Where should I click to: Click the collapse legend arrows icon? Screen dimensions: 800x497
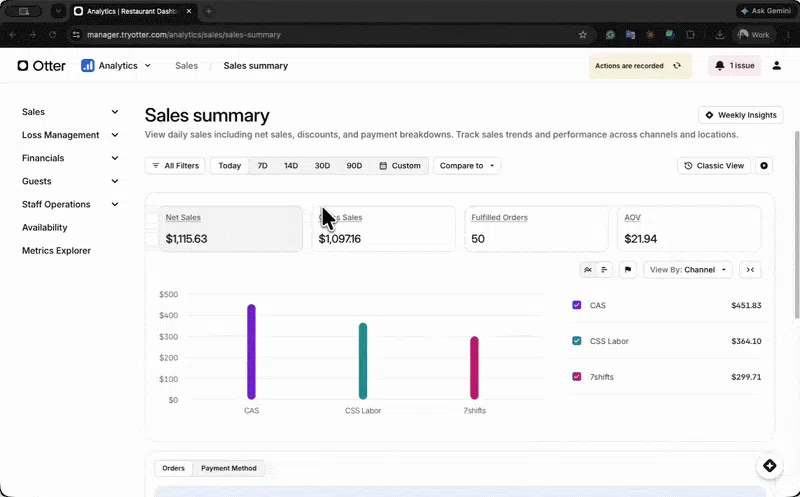click(750, 269)
